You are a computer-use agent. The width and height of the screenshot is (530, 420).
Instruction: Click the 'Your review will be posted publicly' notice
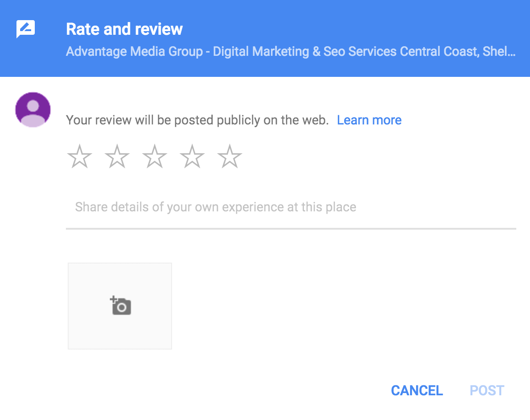(197, 120)
